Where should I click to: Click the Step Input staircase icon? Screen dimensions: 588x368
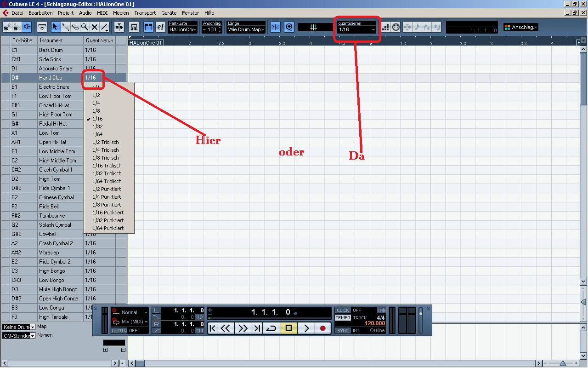point(385,27)
